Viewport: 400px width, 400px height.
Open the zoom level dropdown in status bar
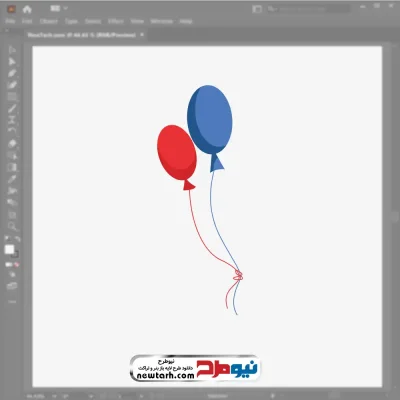pyautogui.click(x=54, y=396)
